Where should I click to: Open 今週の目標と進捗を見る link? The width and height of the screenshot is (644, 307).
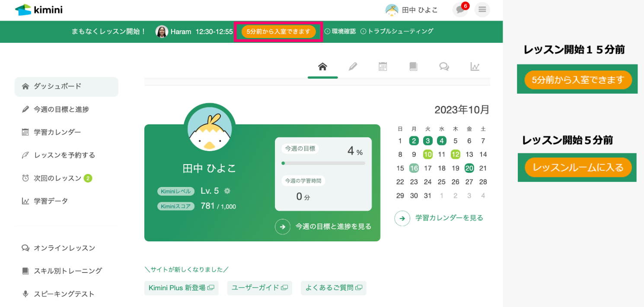333,226
